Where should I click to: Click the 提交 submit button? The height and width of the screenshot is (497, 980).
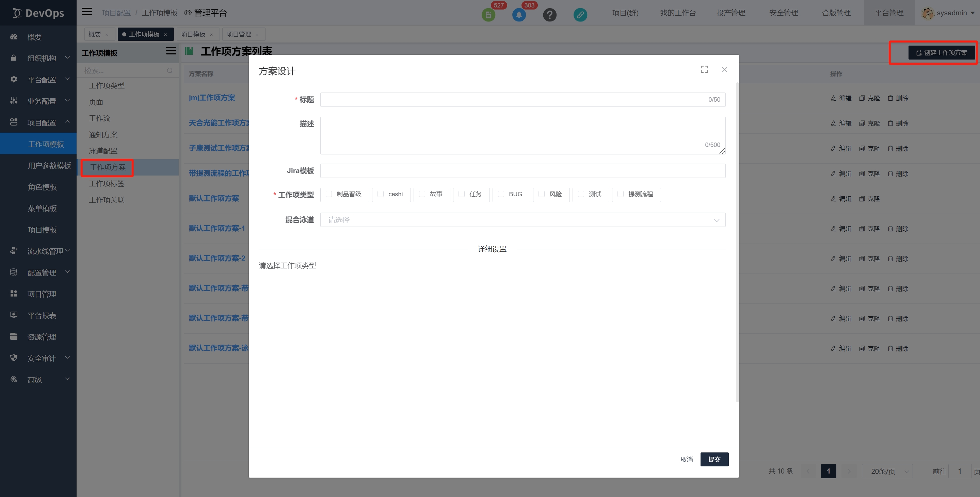coord(714,459)
